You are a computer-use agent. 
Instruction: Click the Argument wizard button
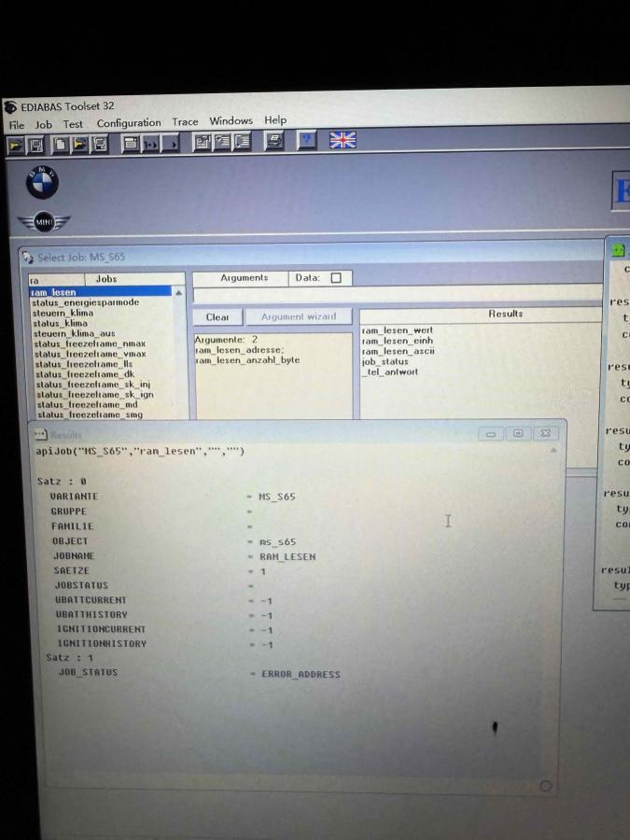pyautogui.click(x=298, y=316)
